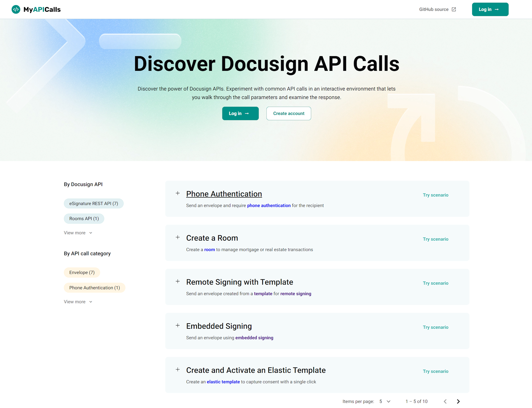Click the next page arrow in pagination
Screen dimensions: 532x408
(458, 401)
